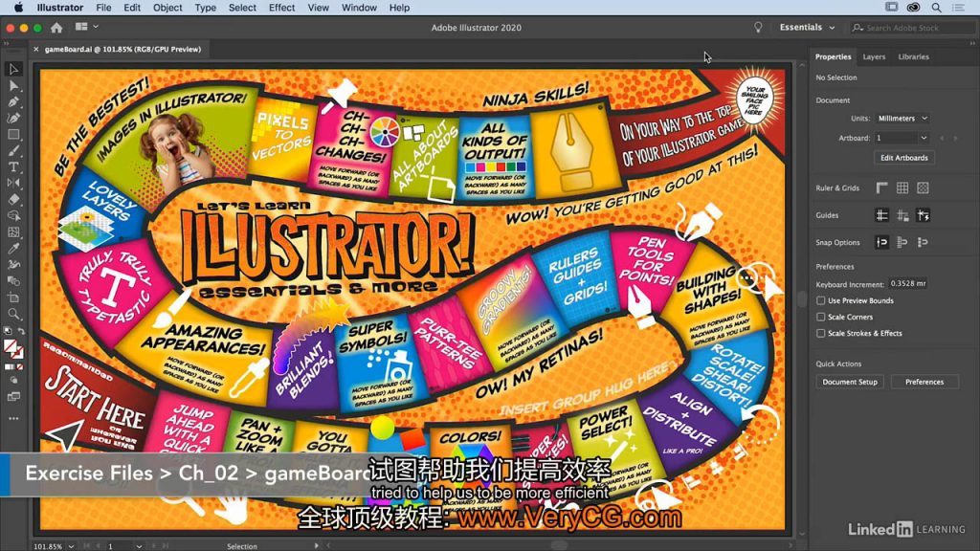This screenshot has height=551, width=980.
Task: Open the File menu
Action: 103,8
